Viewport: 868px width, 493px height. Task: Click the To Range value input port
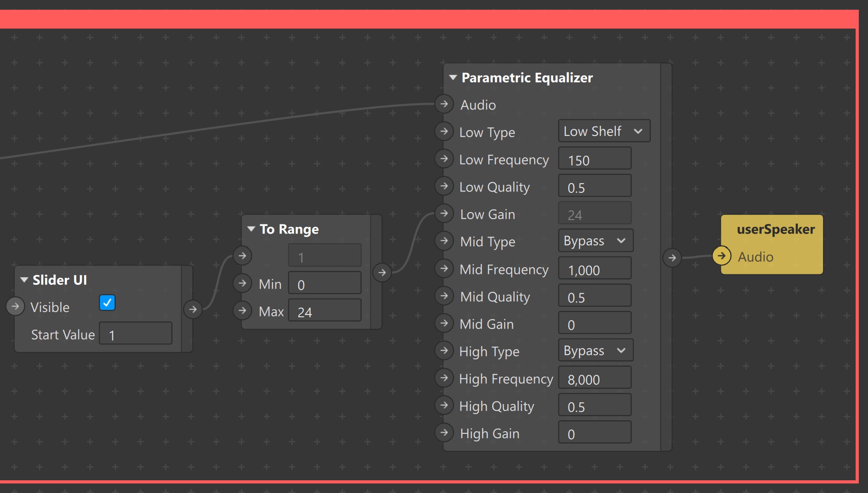point(242,255)
